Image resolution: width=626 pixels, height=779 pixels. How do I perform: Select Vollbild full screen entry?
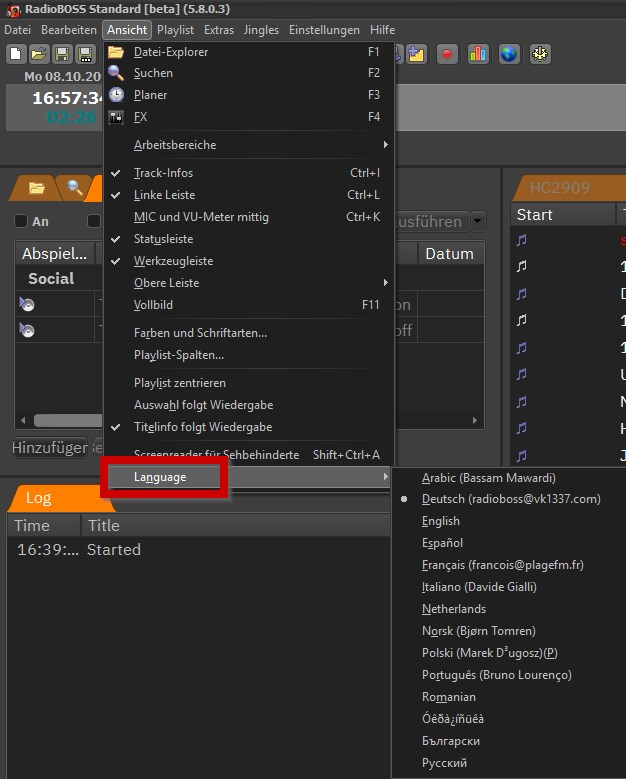tap(249, 305)
